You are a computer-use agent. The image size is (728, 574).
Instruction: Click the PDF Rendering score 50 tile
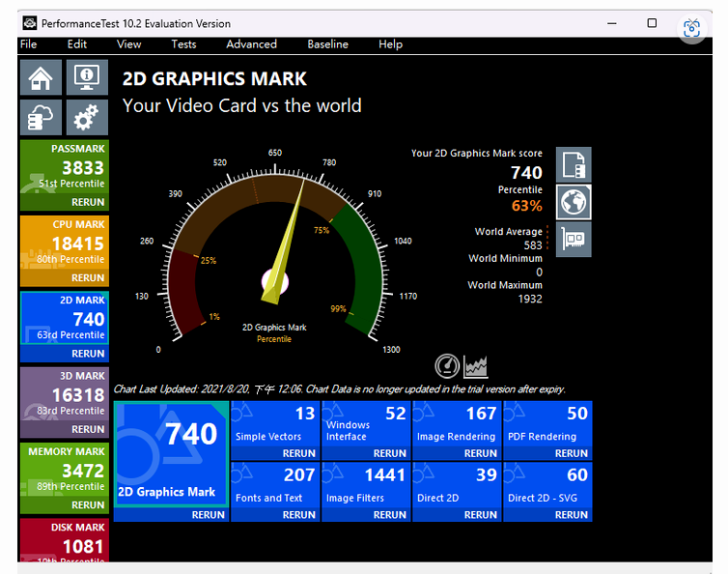(547, 424)
